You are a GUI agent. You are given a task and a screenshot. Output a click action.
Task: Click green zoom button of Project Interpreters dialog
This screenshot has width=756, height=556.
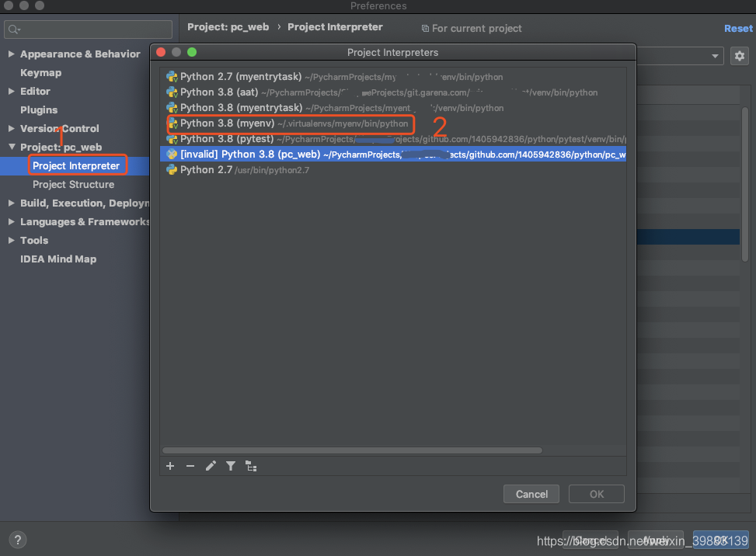coord(192,52)
